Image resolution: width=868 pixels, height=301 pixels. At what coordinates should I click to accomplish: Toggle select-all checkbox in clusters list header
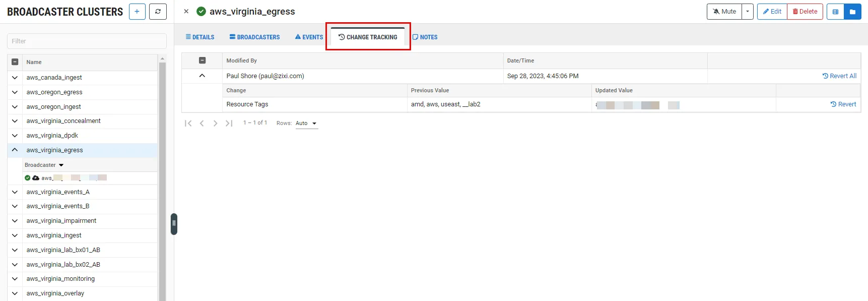point(15,62)
